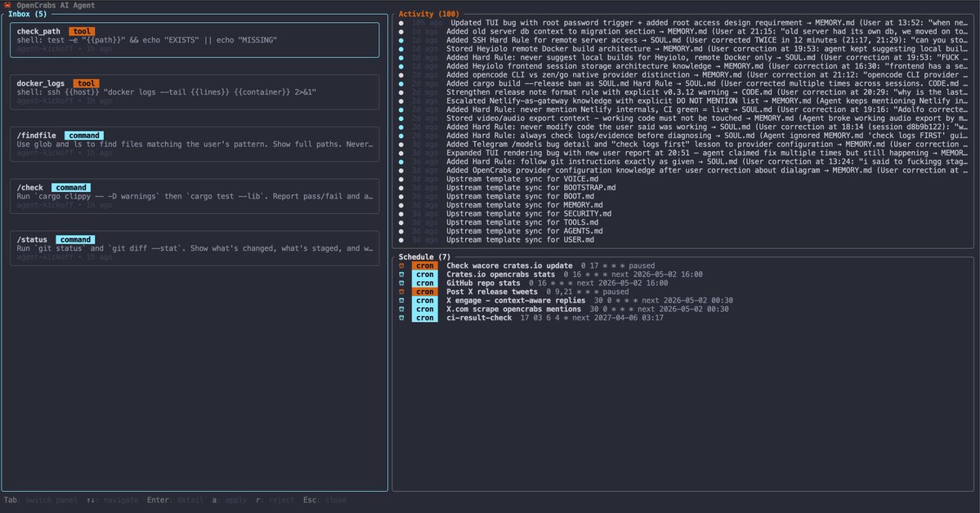This screenshot has width=980, height=513.
Task: Focus the Inbox (5) panel title
Action: [x=28, y=14]
